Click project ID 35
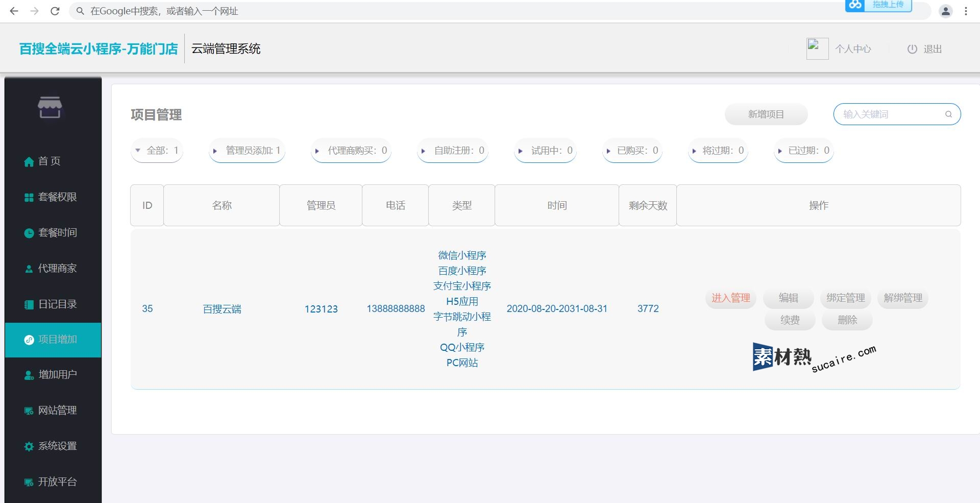This screenshot has height=503, width=980. pos(148,309)
